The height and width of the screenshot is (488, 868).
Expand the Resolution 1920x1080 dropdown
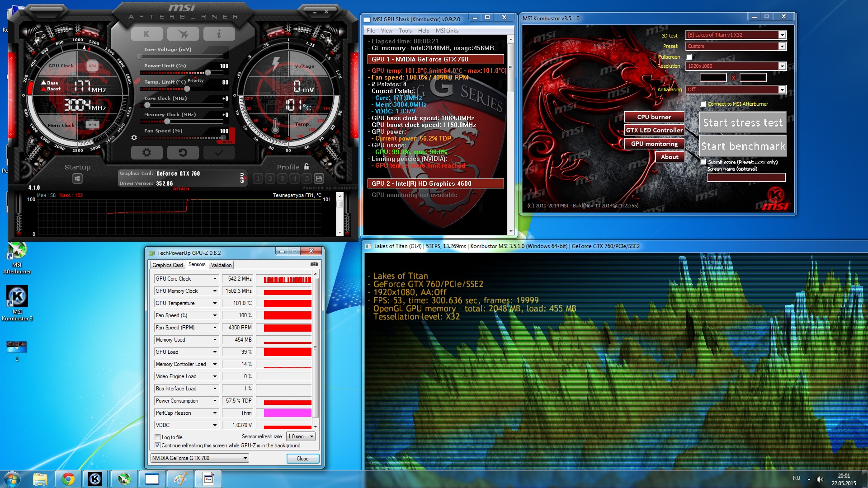782,66
